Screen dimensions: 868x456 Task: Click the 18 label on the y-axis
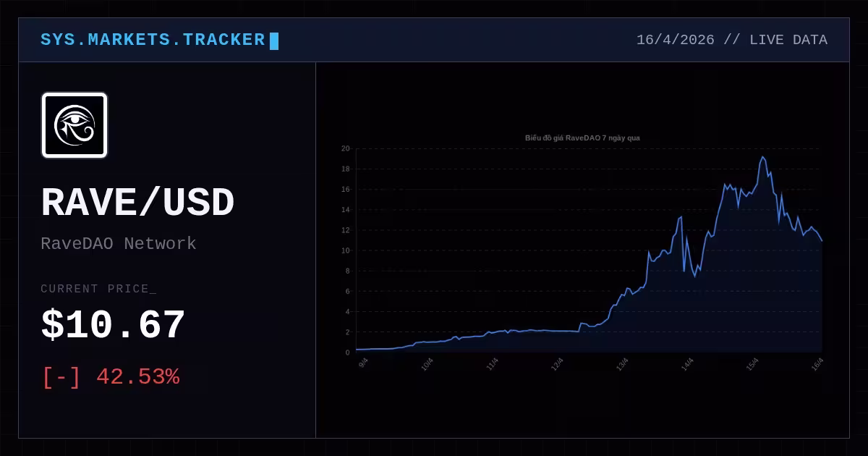346,169
